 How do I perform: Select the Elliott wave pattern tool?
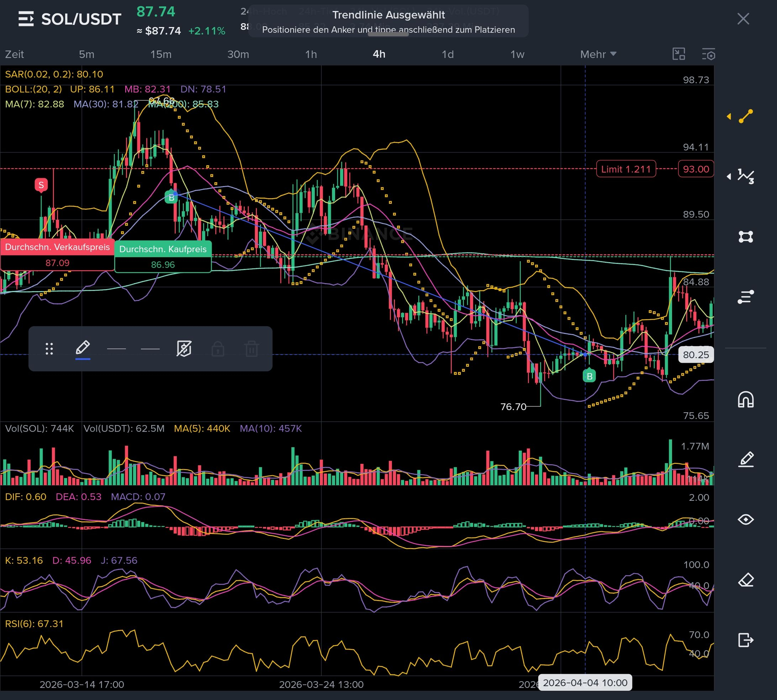pos(746,176)
